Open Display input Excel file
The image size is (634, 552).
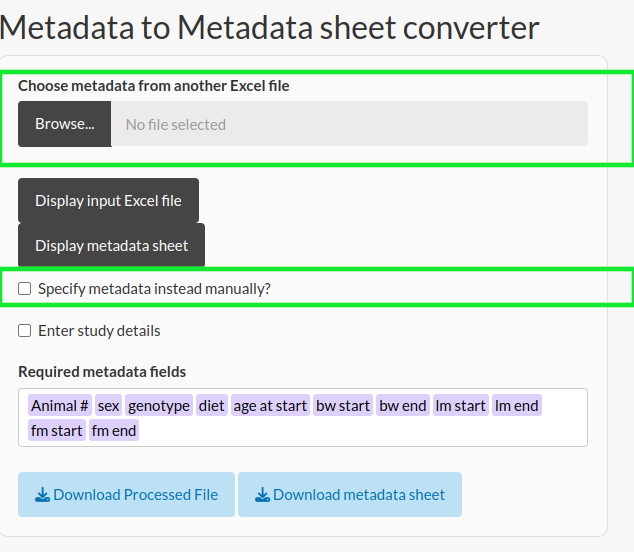click(108, 201)
